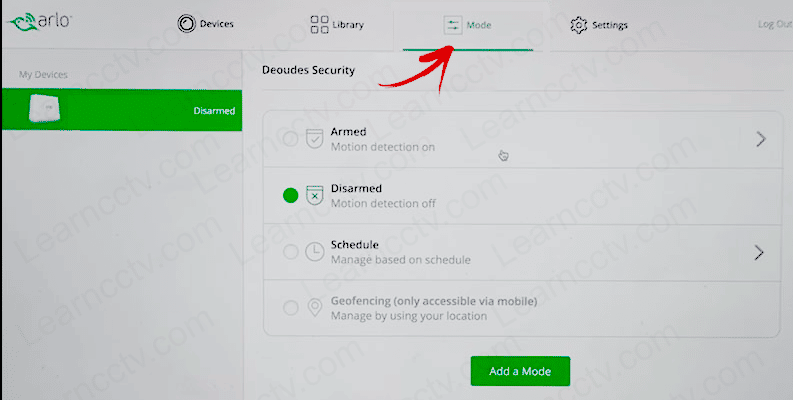Screen dimensions: 793x400
Task: Click the Schedule clock icon
Action: tap(314, 252)
